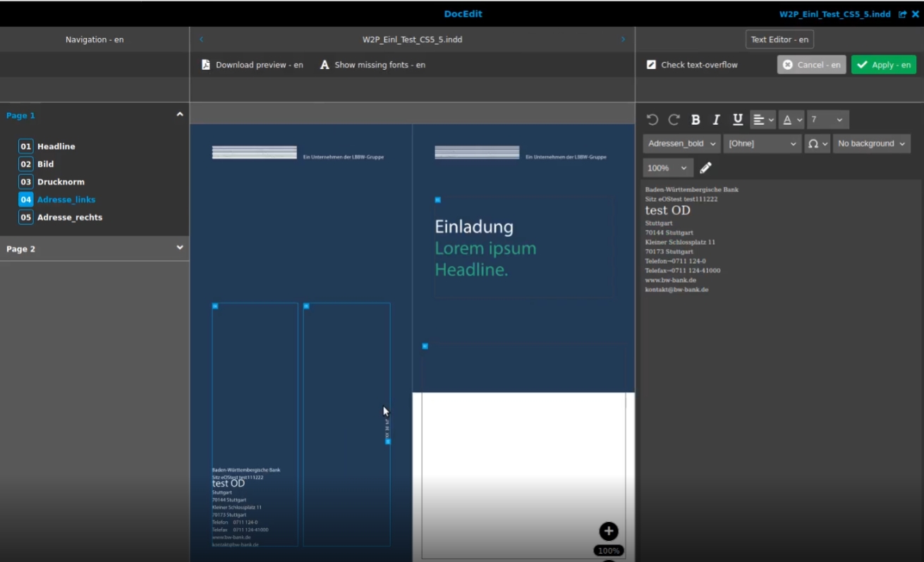924x562 pixels.
Task: Open the special characters Omega dropdown
Action: coord(817,144)
